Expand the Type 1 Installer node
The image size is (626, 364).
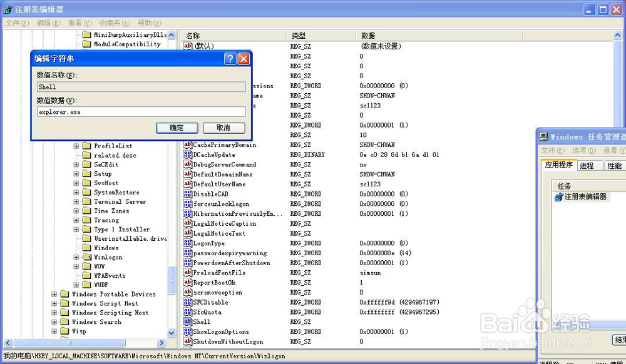click(x=76, y=230)
